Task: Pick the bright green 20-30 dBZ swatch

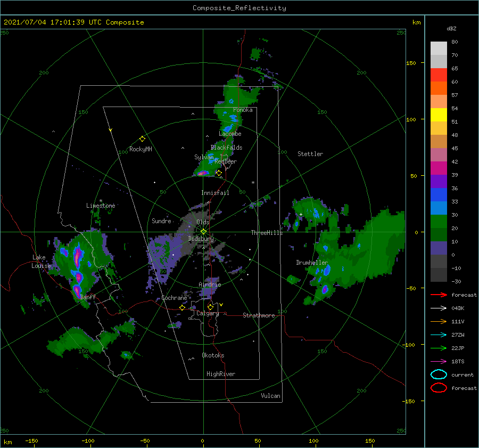Action: [439, 222]
